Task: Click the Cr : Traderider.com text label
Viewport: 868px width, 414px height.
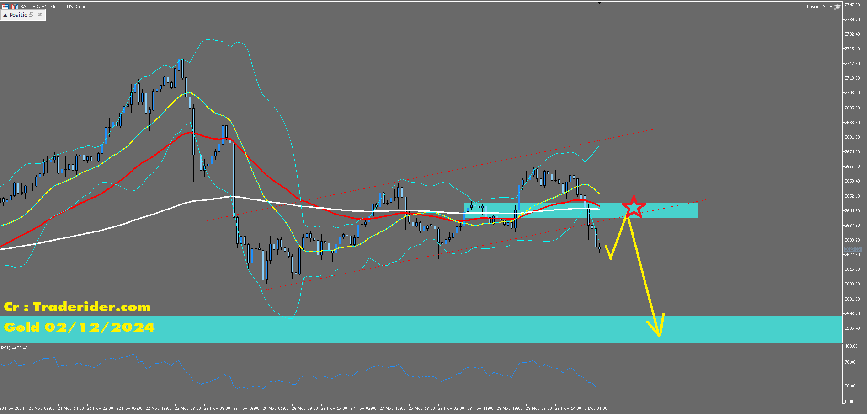Action: tap(77, 306)
